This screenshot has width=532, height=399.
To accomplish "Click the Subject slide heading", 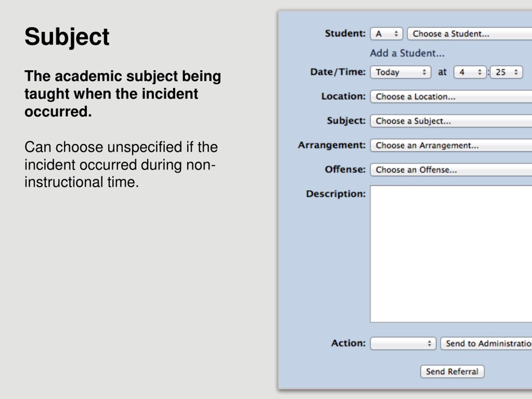I will point(67,37).
